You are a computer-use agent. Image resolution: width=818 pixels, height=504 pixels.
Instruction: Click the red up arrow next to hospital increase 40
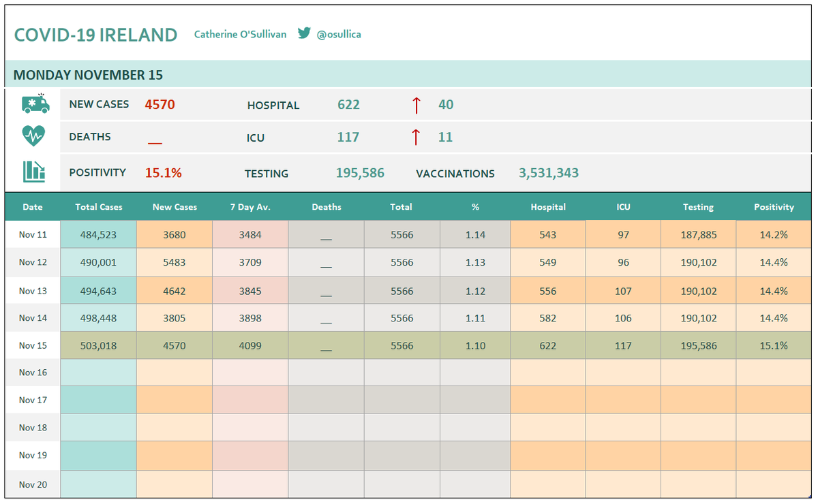[416, 105]
